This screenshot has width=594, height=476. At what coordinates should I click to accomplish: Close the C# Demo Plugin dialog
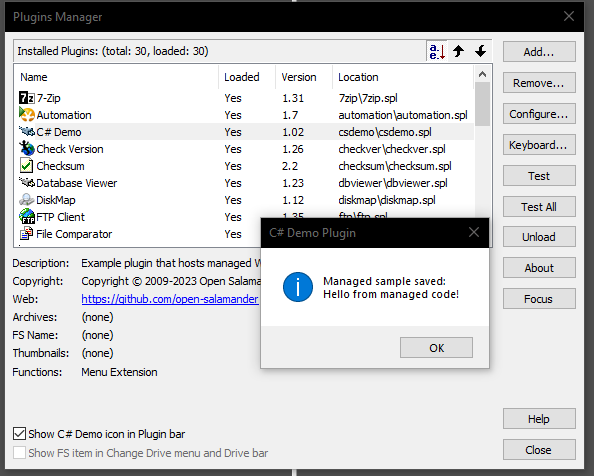point(474,232)
